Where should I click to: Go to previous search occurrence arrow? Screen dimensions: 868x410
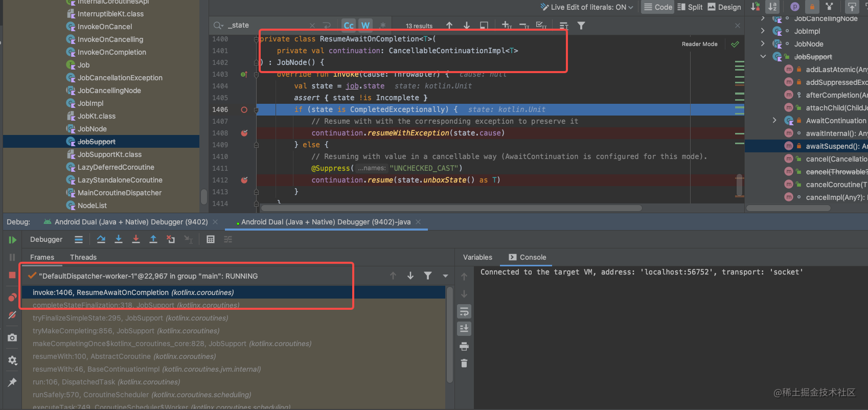click(x=449, y=25)
